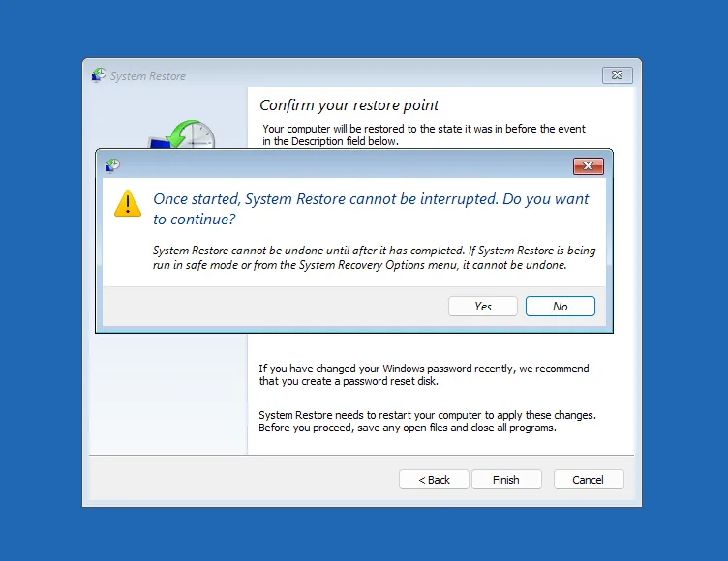Click Finish in the System Restore wizard

[506, 480]
